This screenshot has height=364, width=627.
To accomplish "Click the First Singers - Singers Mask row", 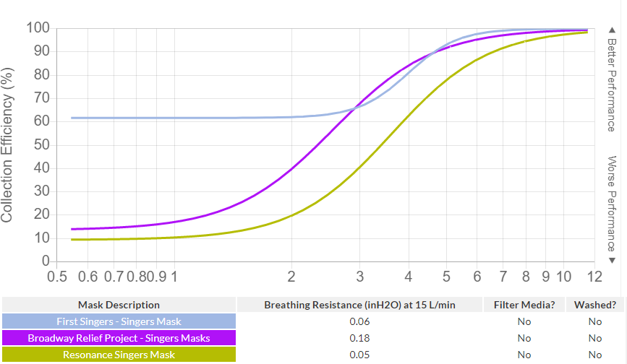I will pyautogui.click(x=313, y=321).
